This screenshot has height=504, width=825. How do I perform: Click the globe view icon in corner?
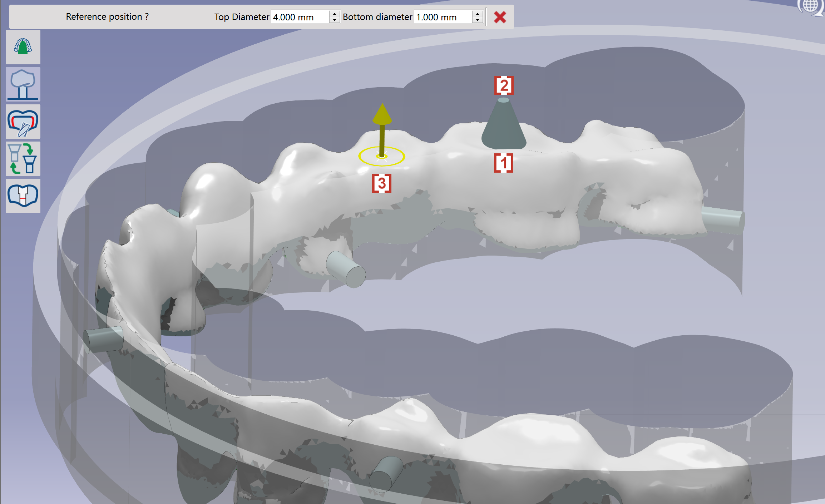(811, 7)
